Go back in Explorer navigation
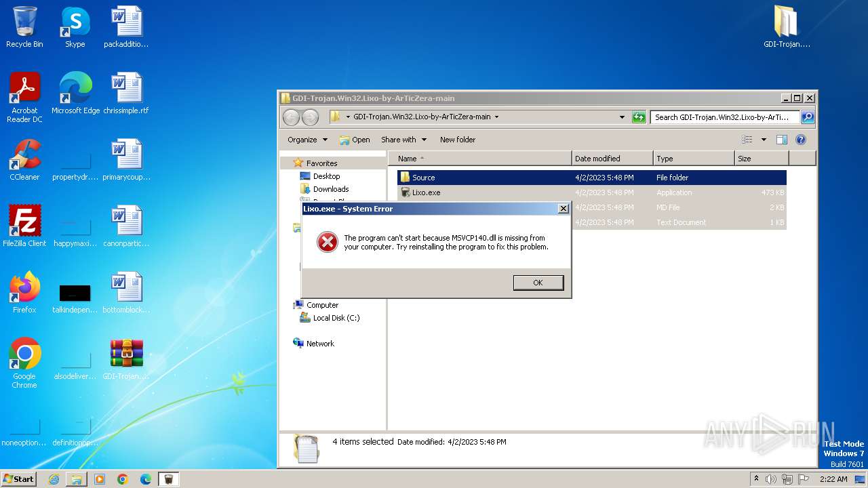This screenshot has width=868, height=488. [291, 117]
